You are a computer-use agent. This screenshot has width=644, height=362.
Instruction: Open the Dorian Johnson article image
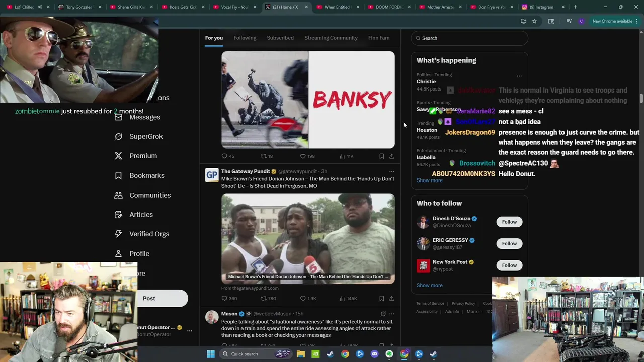(308, 238)
